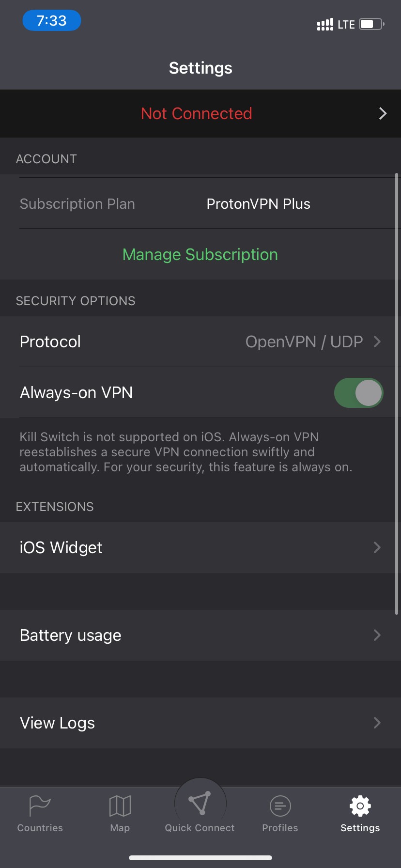Image resolution: width=401 pixels, height=868 pixels.
Task: Tap the blue 7:33 time pill
Action: pos(52,20)
